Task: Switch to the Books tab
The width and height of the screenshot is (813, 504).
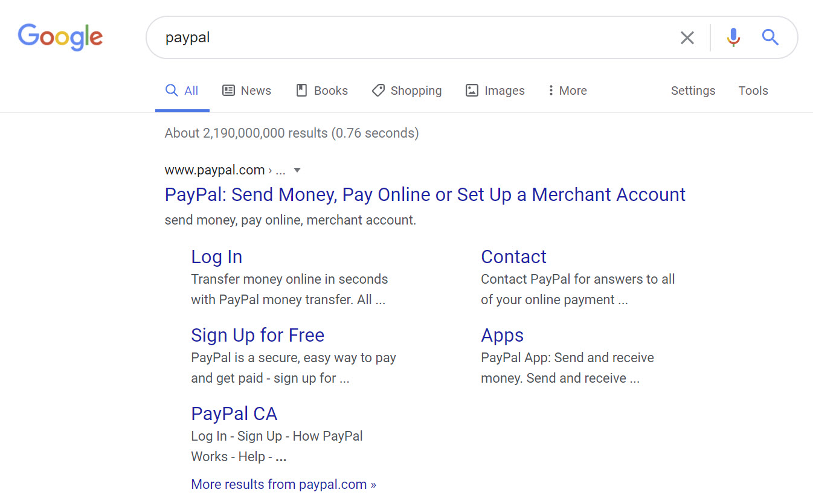Action: (x=322, y=91)
